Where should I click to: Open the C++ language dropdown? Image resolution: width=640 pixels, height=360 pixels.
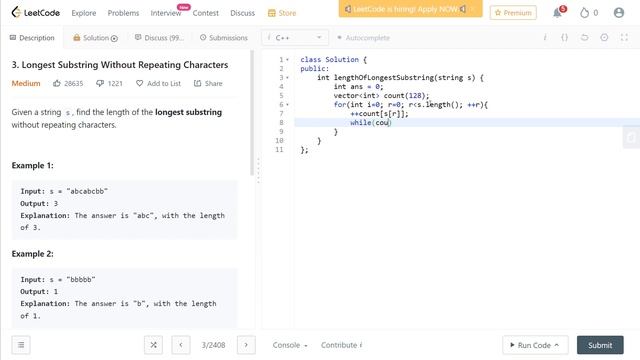tap(295, 38)
